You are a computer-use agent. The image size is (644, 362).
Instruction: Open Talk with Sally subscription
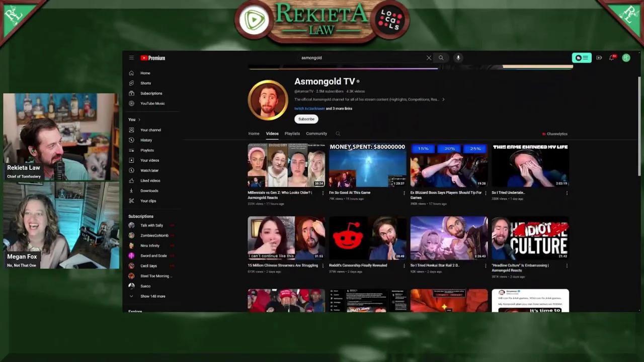(151, 225)
